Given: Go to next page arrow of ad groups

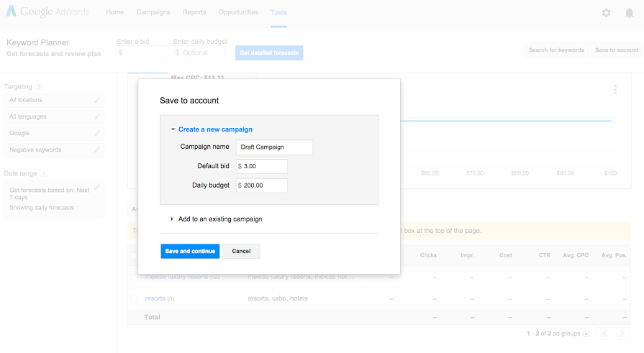Looking at the screenshot, I should pos(622,334).
